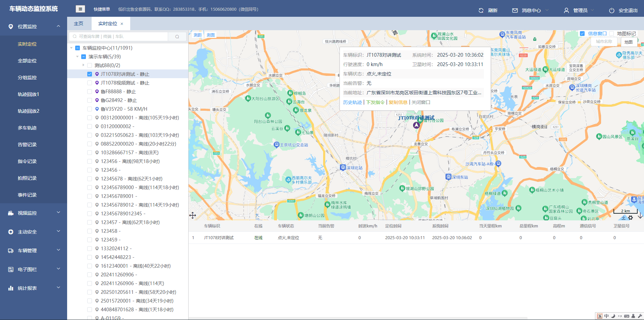Expand the 车辆管理 sidebar section
The image size is (644, 320).
pyautogui.click(x=58, y=250)
